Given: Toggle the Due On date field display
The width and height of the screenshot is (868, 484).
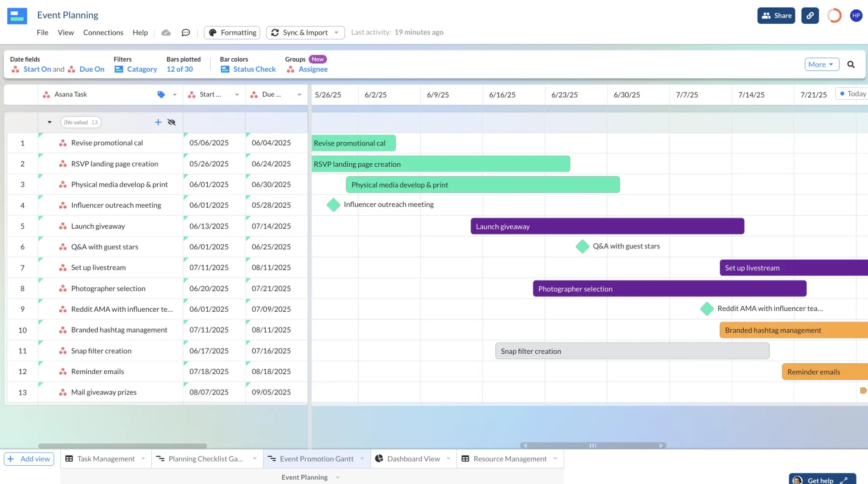Looking at the screenshot, I should pyautogui.click(x=92, y=69).
